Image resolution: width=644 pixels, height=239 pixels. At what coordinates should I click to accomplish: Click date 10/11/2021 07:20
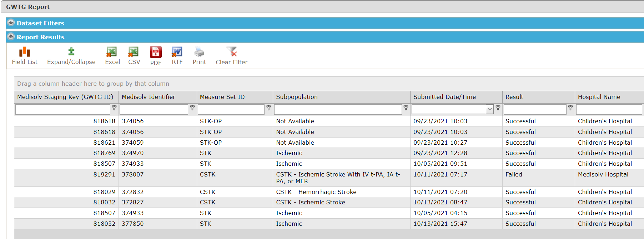point(440,192)
